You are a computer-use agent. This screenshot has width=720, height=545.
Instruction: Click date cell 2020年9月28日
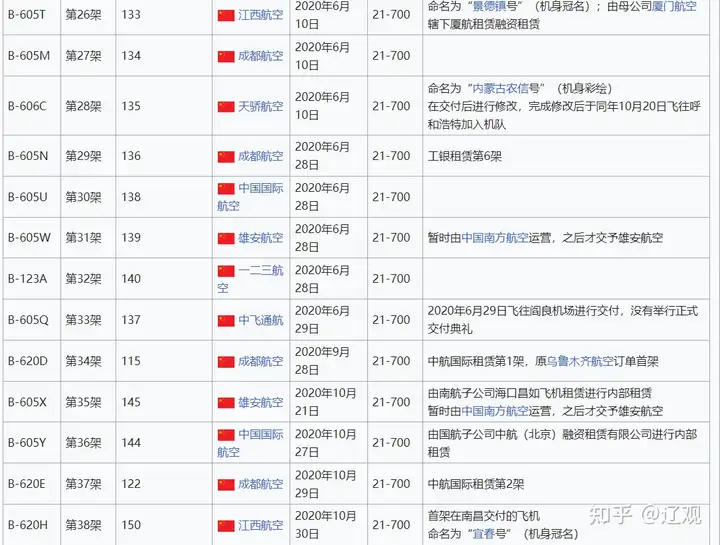click(x=328, y=361)
